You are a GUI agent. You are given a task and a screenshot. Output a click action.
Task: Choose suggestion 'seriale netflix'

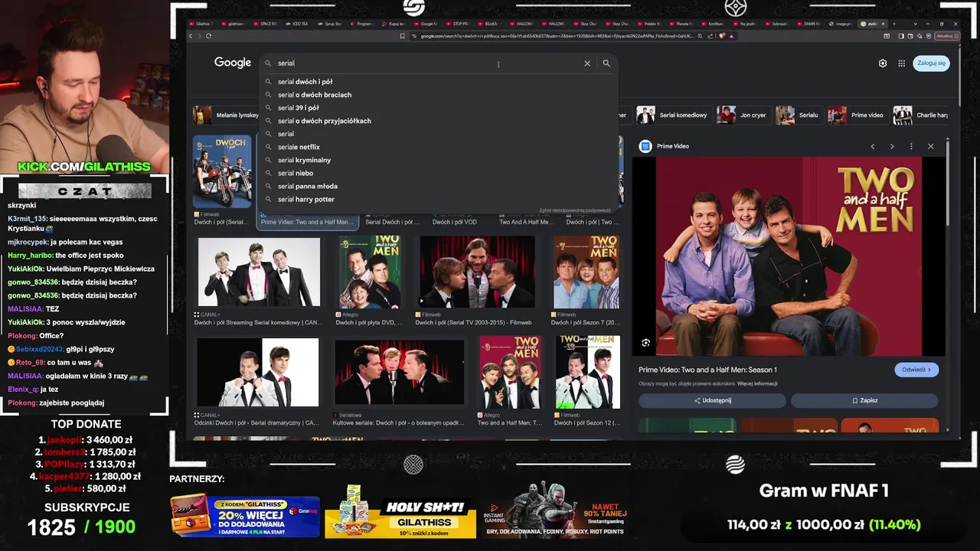[438, 147]
